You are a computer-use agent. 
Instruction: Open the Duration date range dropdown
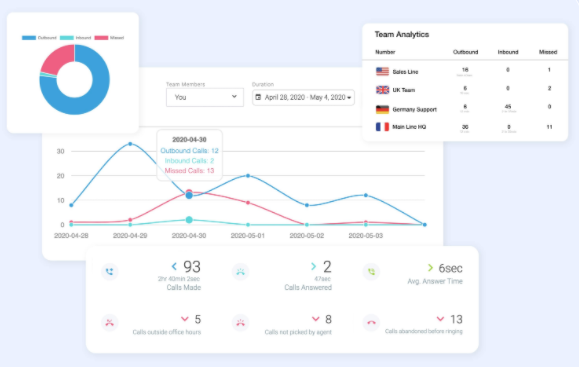coord(304,97)
